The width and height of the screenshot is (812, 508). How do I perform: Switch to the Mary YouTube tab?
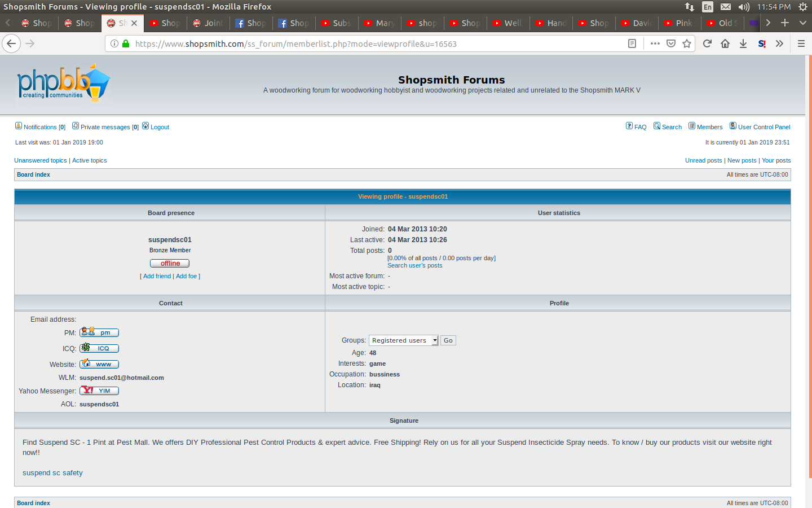pos(380,23)
